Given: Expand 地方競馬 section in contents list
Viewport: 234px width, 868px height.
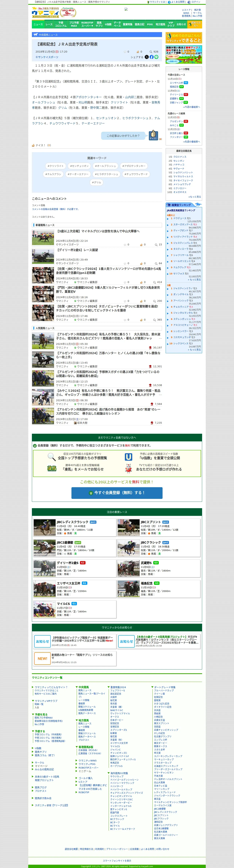Looking at the screenshot, I should click(x=77, y=720).
